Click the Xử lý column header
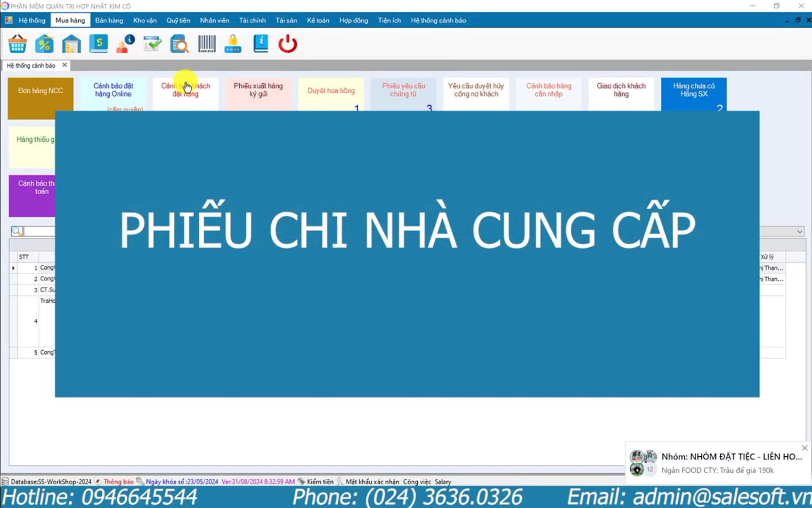The height and width of the screenshot is (508, 812). pyautogui.click(x=772, y=257)
